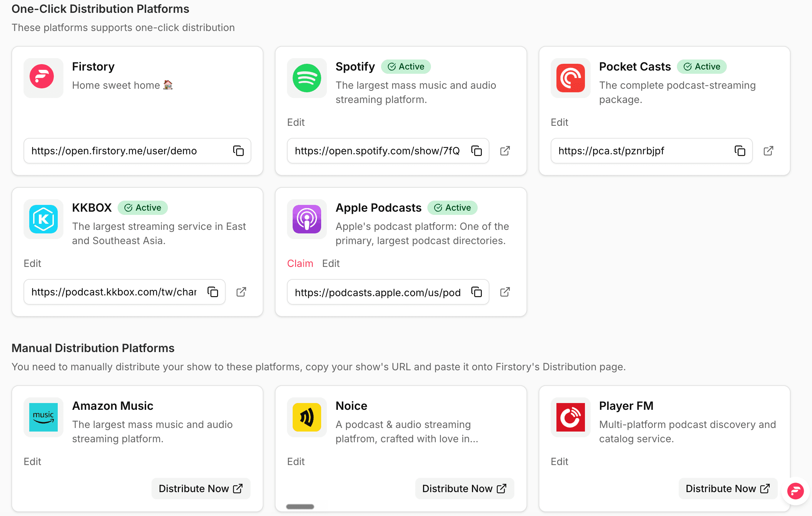Viewport: 812px width, 516px height.
Task: Open Apple Podcasts link externally
Action: [x=505, y=292]
